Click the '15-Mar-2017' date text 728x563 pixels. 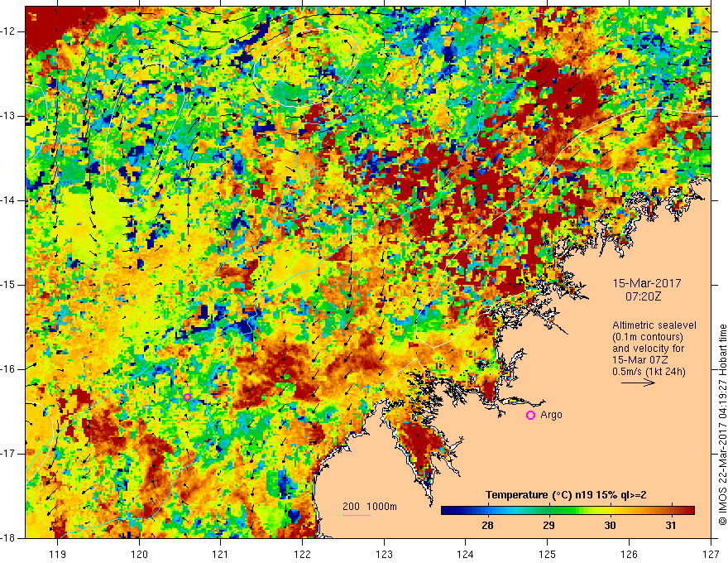[647, 283]
